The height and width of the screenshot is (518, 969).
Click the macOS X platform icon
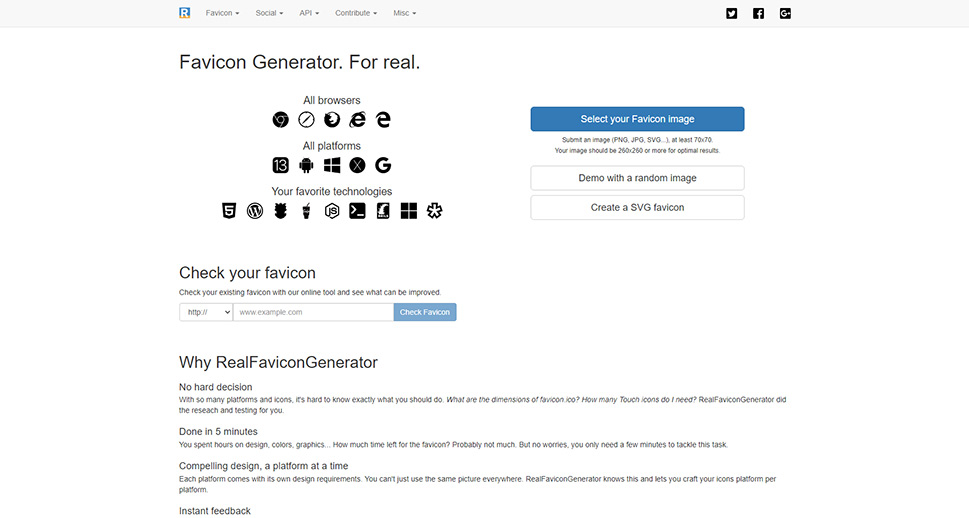pyautogui.click(x=357, y=165)
